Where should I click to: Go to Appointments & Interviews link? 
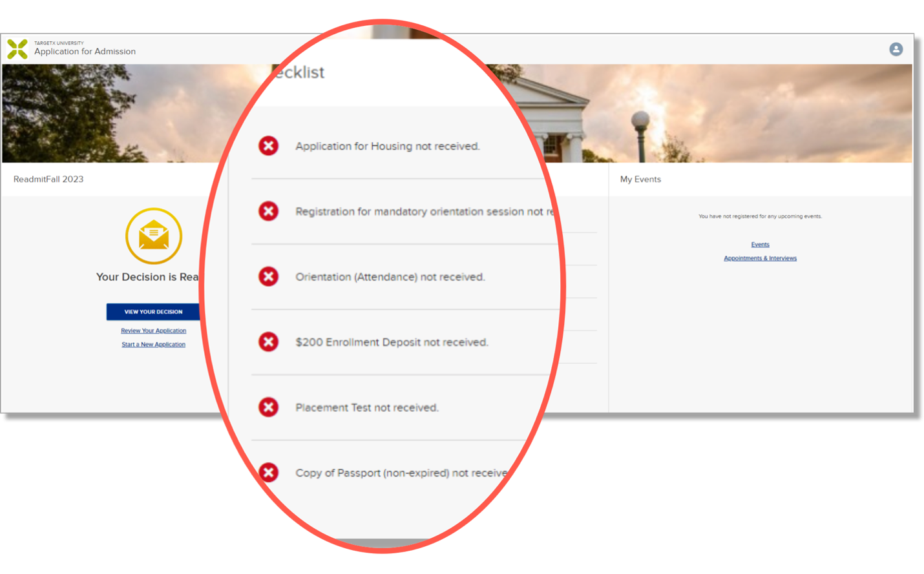coord(760,258)
